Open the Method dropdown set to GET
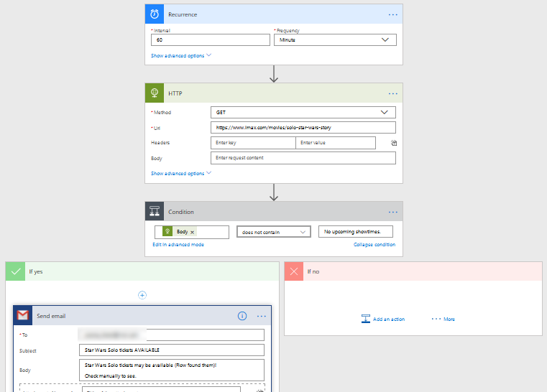This screenshot has height=392, width=547. (x=303, y=112)
